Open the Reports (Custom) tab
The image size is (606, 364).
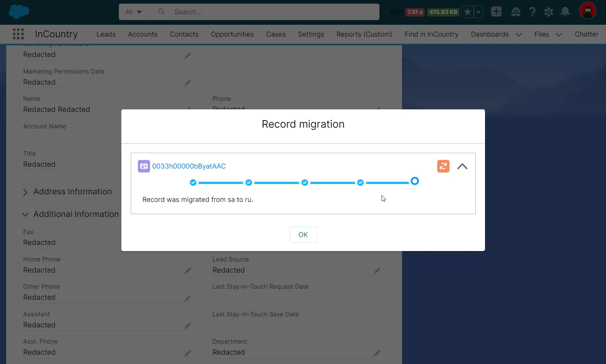[x=364, y=34]
